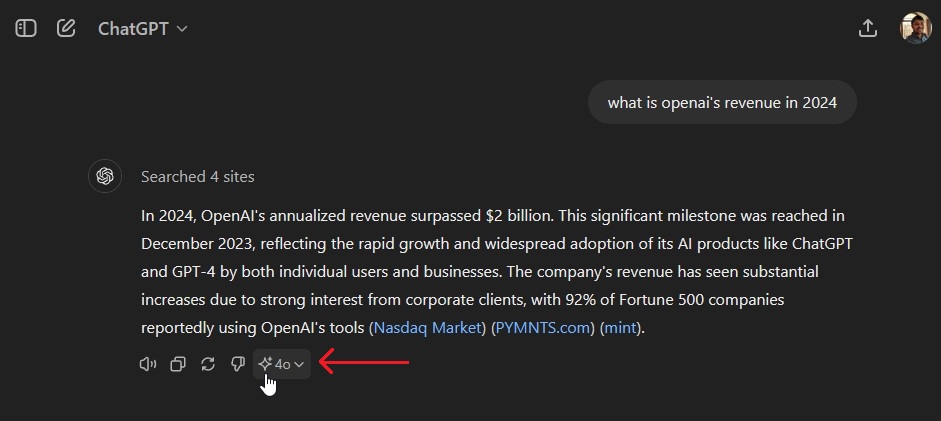The image size is (941, 421).
Task: Open the 4o change model dropdown
Action: pos(281,364)
